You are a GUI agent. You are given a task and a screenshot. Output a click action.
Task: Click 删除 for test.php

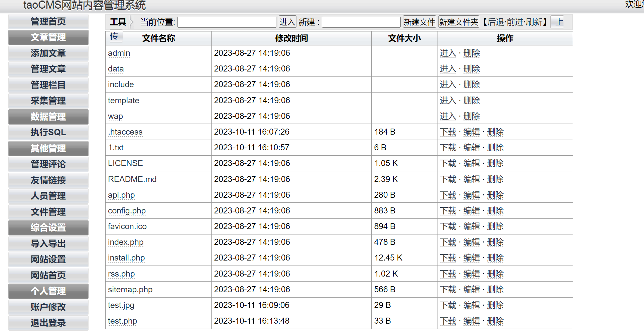(495, 321)
